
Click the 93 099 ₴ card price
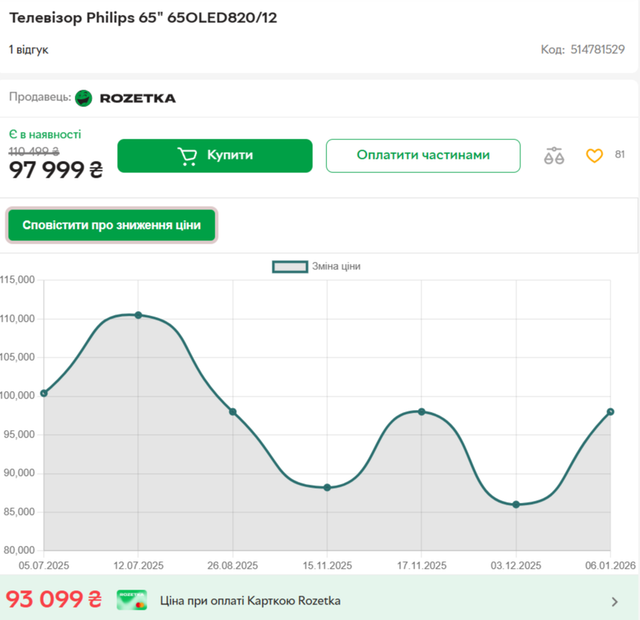(x=53, y=600)
